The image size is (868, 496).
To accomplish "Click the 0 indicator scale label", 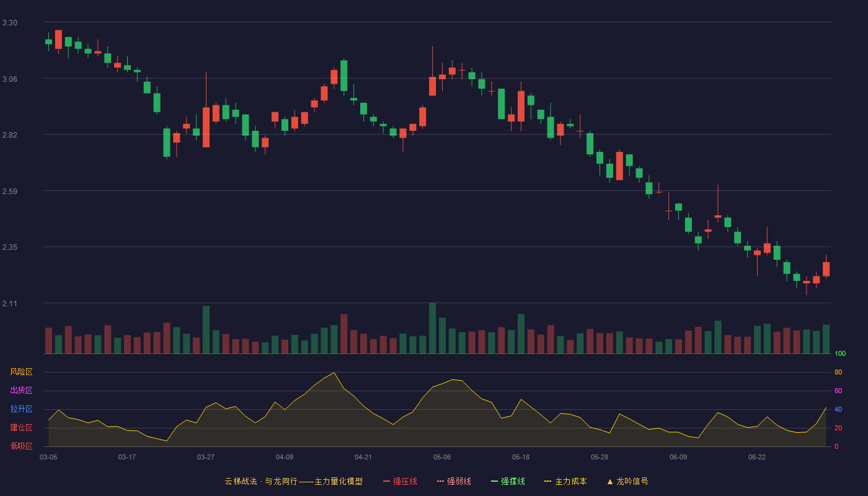I will pos(836,446).
